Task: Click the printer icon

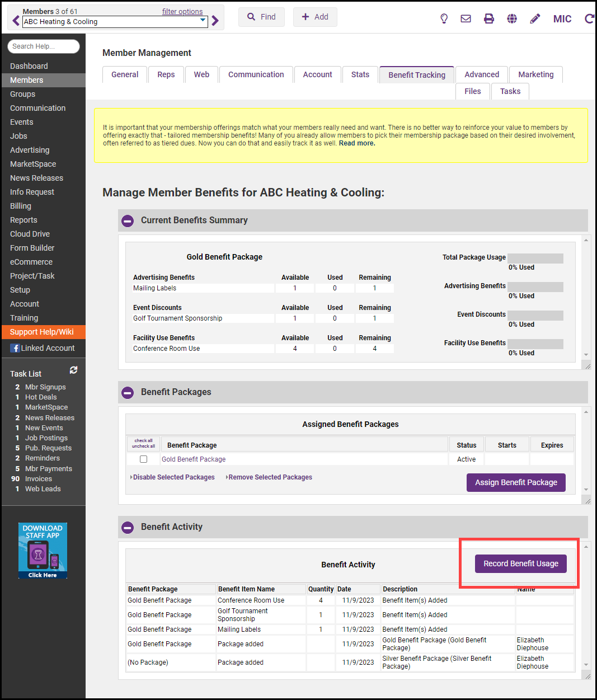Action: [488, 19]
